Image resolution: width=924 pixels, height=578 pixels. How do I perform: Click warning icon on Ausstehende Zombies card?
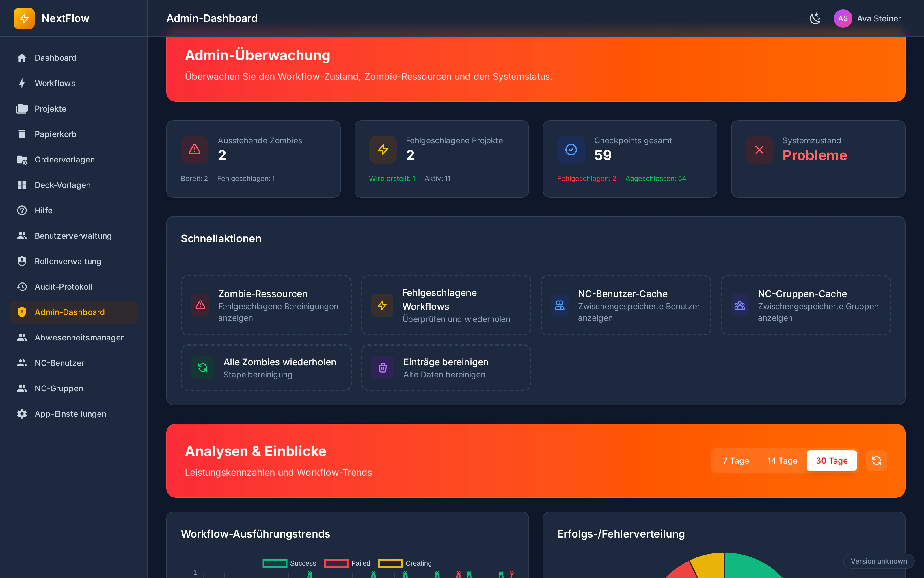pyautogui.click(x=195, y=149)
